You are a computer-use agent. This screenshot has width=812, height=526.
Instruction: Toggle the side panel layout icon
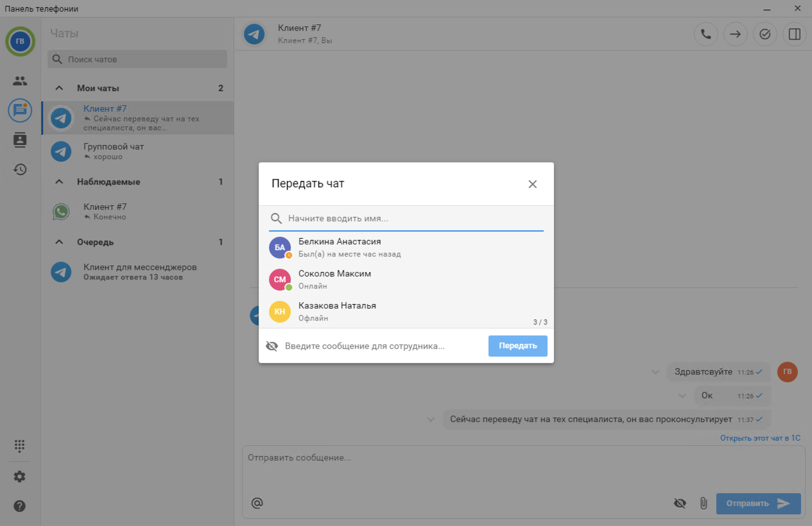794,35
